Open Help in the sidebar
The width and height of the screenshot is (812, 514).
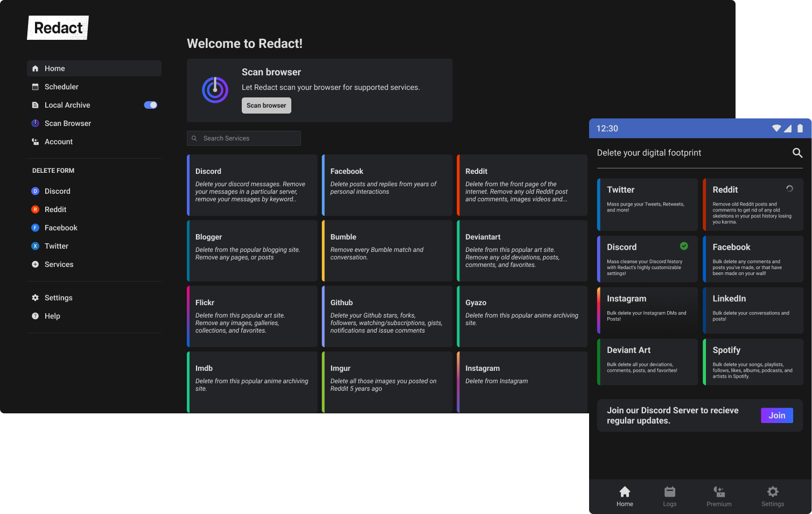tap(52, 316)
